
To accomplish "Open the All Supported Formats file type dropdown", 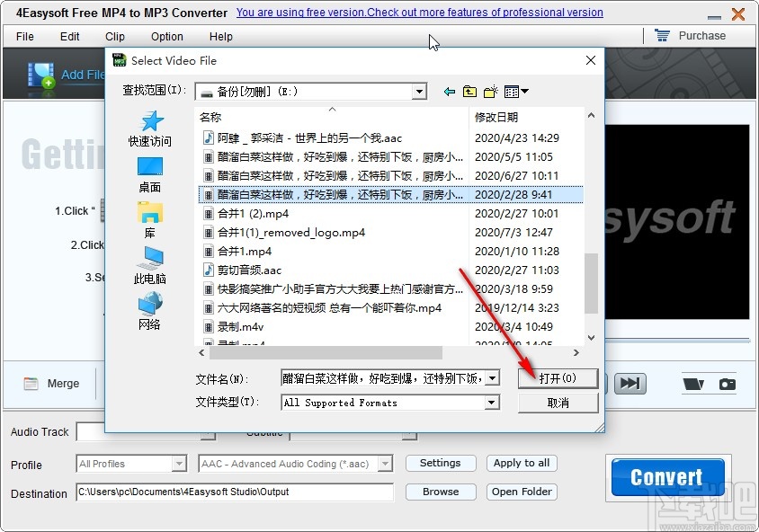I will click(x=491, y=403).
